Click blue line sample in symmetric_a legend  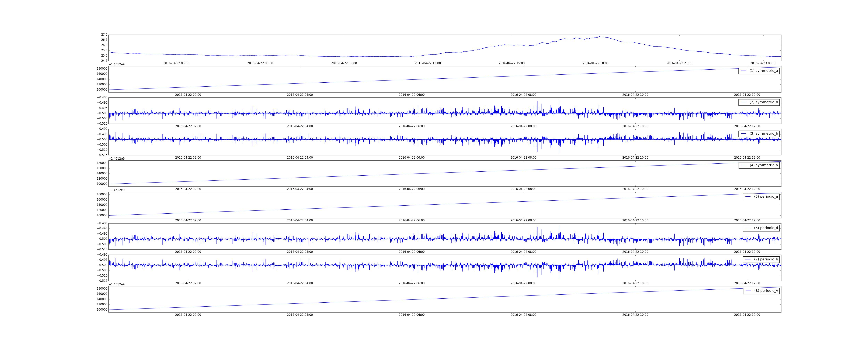pos(743,71)
